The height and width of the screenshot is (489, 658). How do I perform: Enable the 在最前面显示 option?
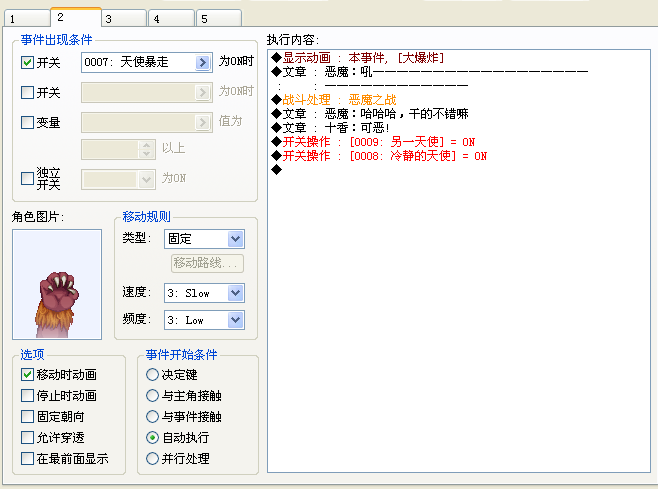(x=27, y=458)
